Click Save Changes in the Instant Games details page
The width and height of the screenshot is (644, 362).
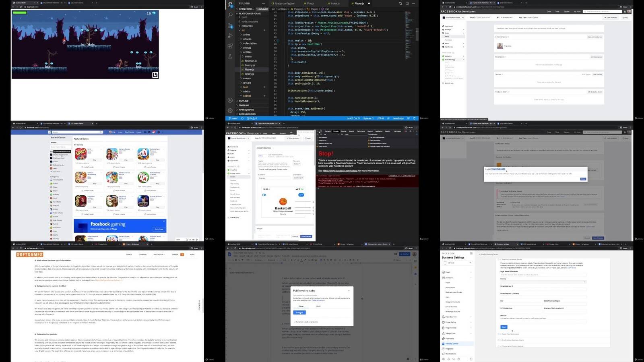(306, 236)
